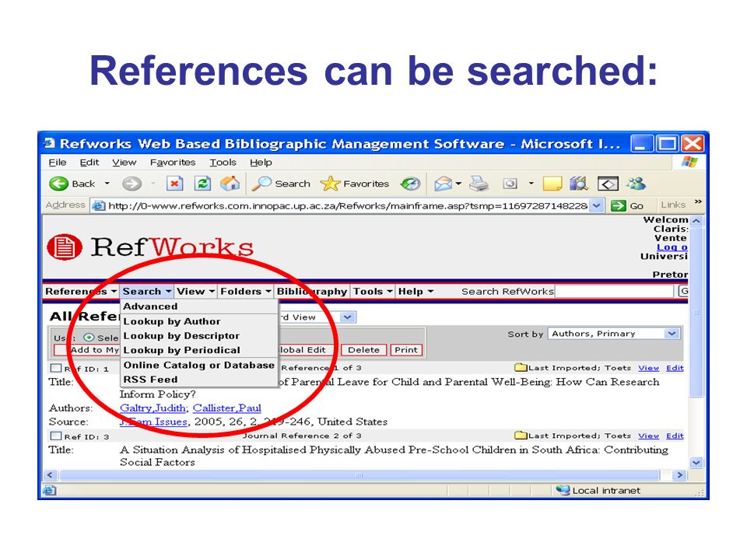The image size is (747, 560).
Task: Click the horizontal scrollbar right arrow
Action: point(680,474)
